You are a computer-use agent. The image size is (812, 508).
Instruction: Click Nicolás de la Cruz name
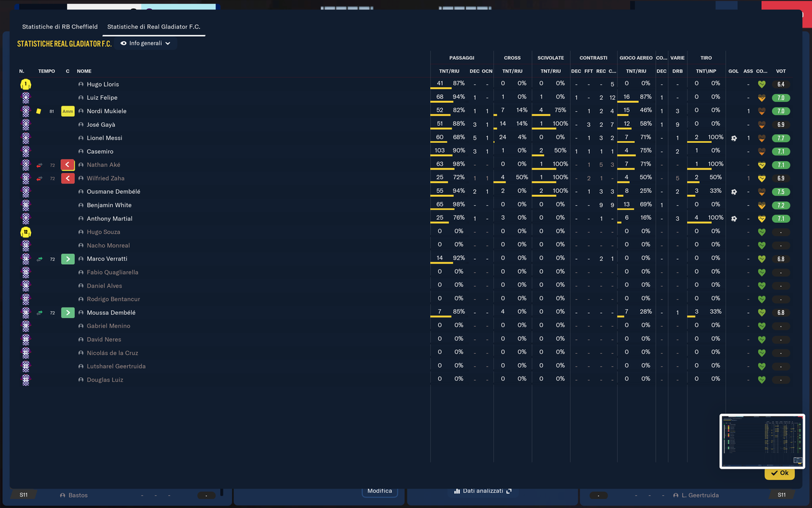click(x=112, y=353)
